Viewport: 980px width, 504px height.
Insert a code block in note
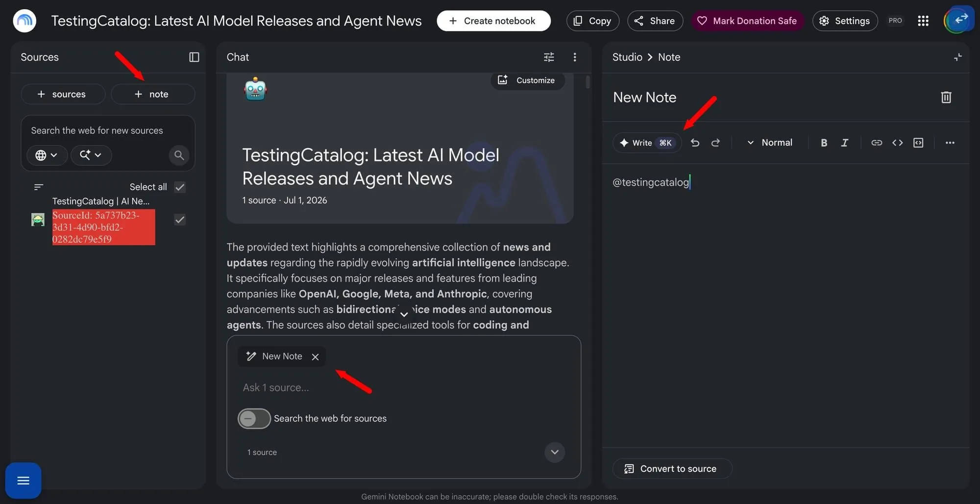918,143
